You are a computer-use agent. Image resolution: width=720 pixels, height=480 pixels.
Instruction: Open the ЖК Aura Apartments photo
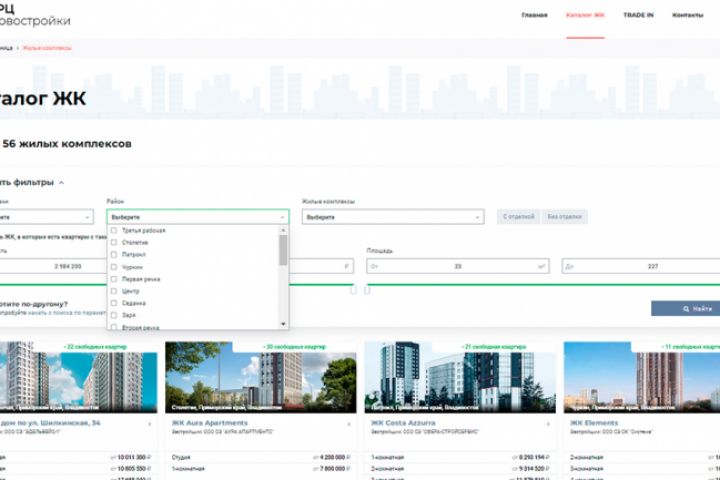tap(261, 378)
